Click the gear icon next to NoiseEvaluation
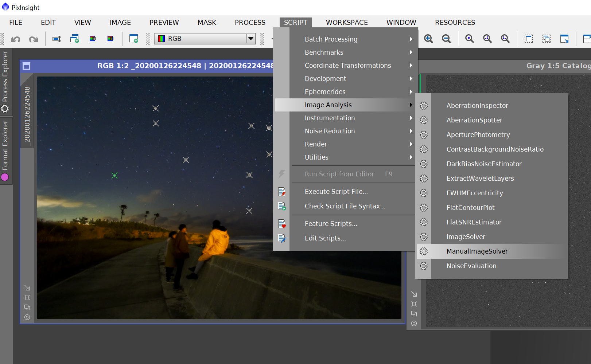The height and width of the screenshot is (364, 591). [424, 266]
